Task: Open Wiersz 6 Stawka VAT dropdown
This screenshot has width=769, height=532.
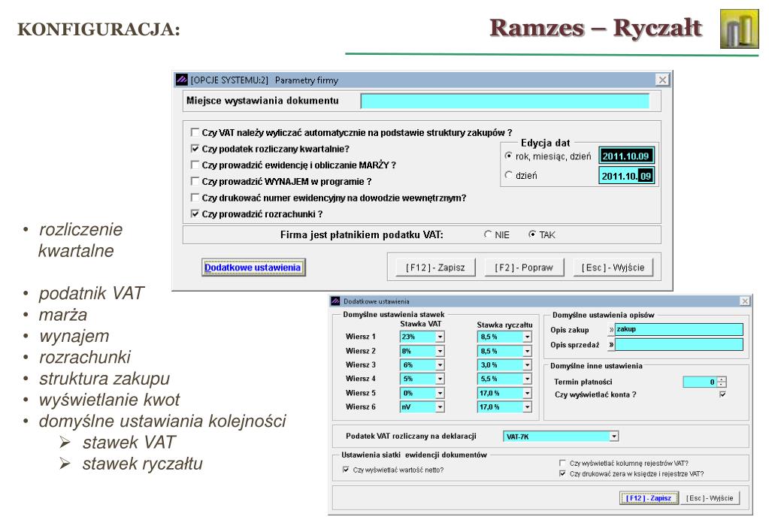Action: [x=440, y=407]
